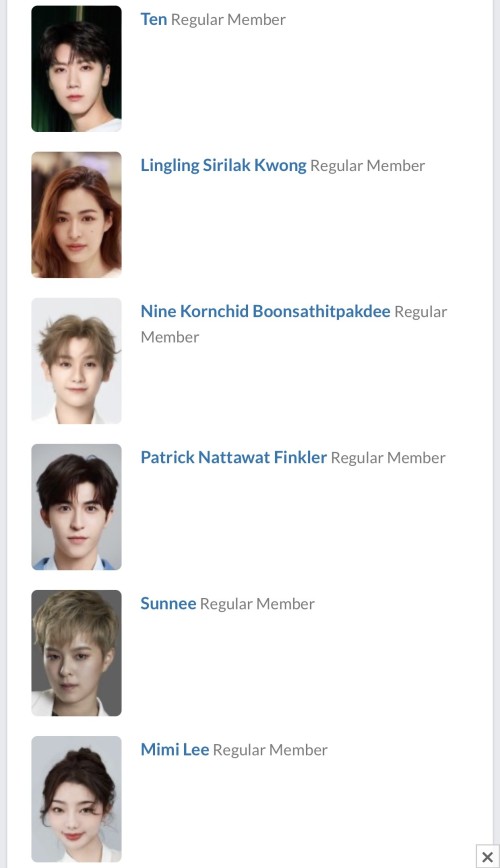500x868 pixels.
Task: Open Lingling Sirilak Kwong's profile link
Action: coord(223,166)
